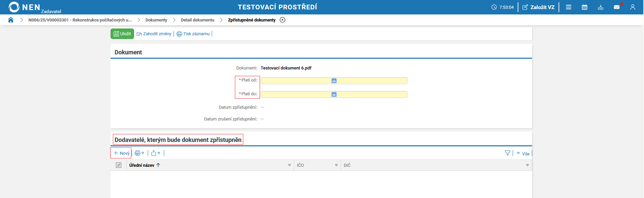Open table column settings icon
Viewport: 644px width, 198px height.
click(119, 165)
